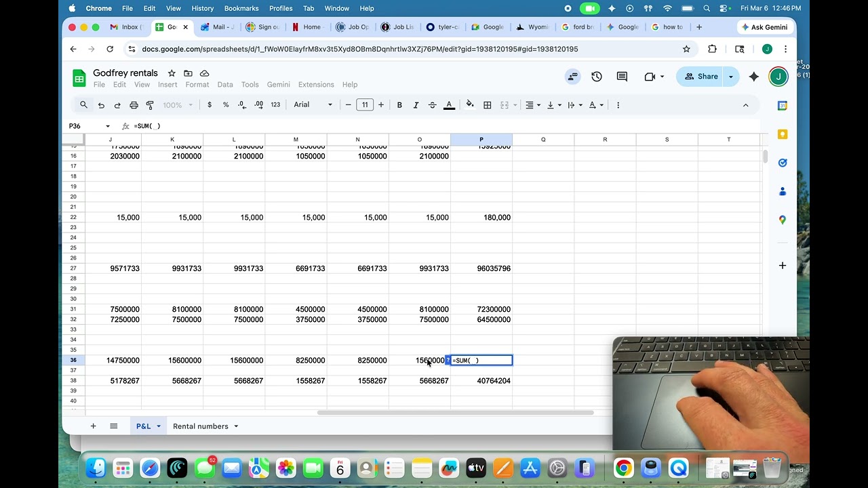Open text wrapping dropdown
The height and width of the screenshot is (488, 868).
(574, 105)
